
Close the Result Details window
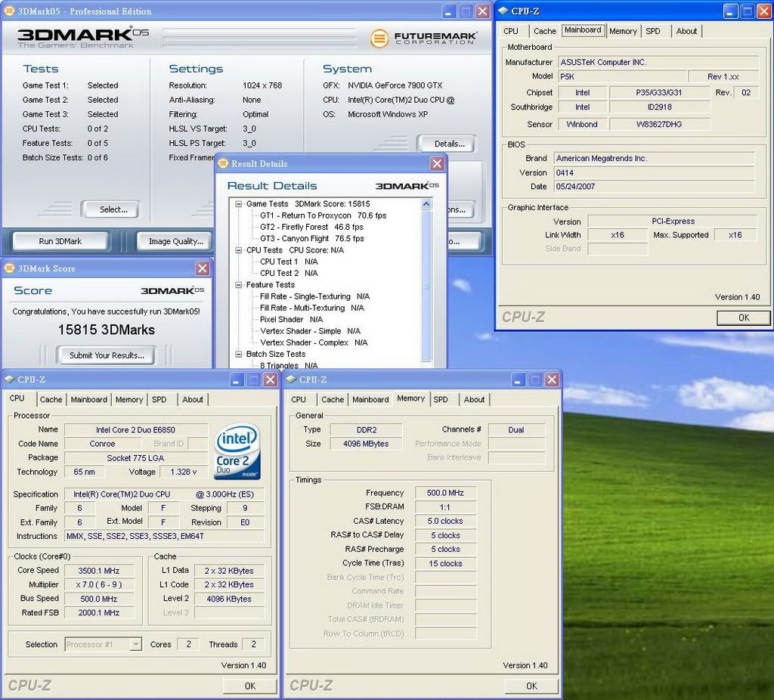437,163
